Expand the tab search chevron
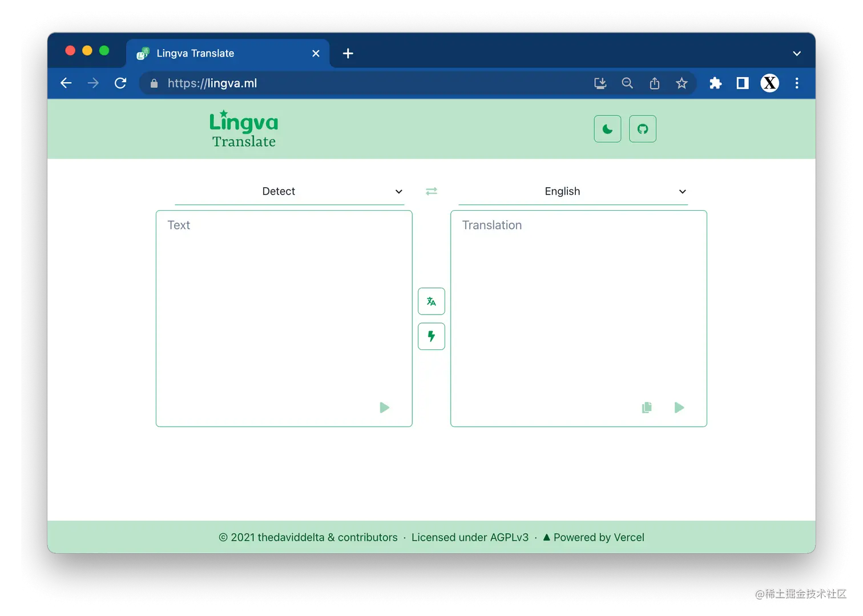The width and height of the screenshot is (863, 616). tap(797, 54)
